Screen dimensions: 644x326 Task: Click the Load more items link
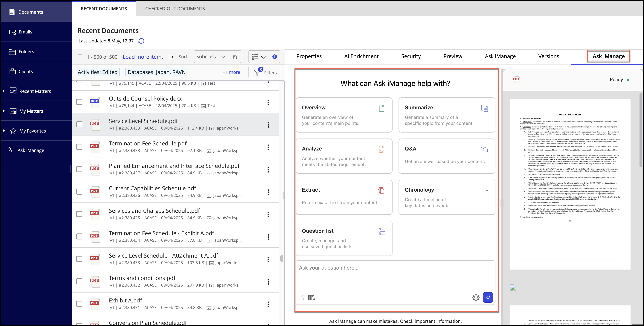[x=143, y=57]
